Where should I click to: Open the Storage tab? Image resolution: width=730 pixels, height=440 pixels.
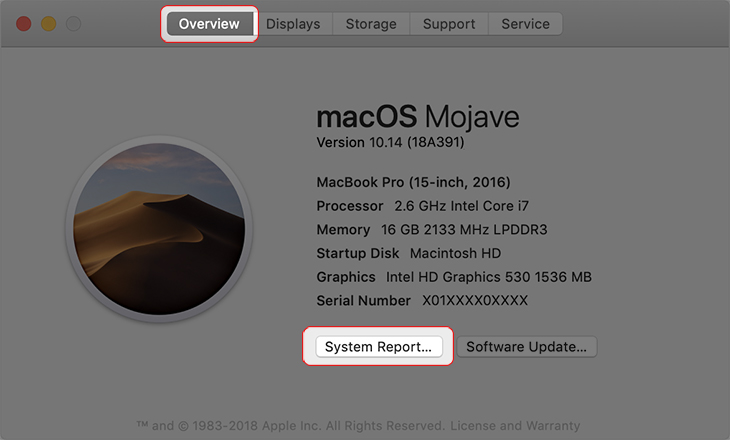coord(371,24)
